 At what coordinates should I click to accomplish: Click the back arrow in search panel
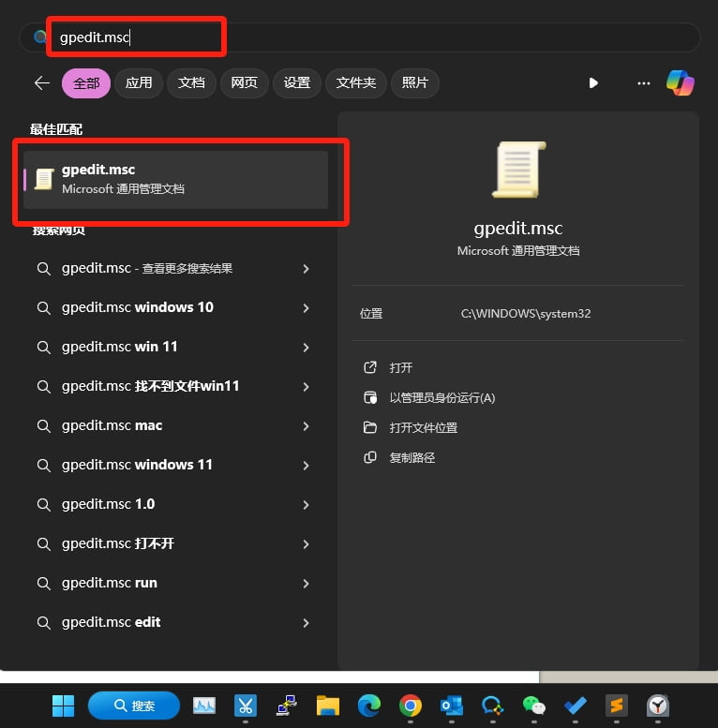(41, 82)
